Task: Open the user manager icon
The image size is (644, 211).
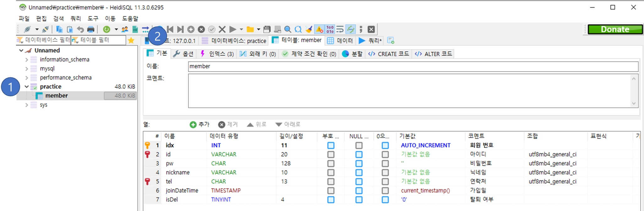Action: point(125,29)
